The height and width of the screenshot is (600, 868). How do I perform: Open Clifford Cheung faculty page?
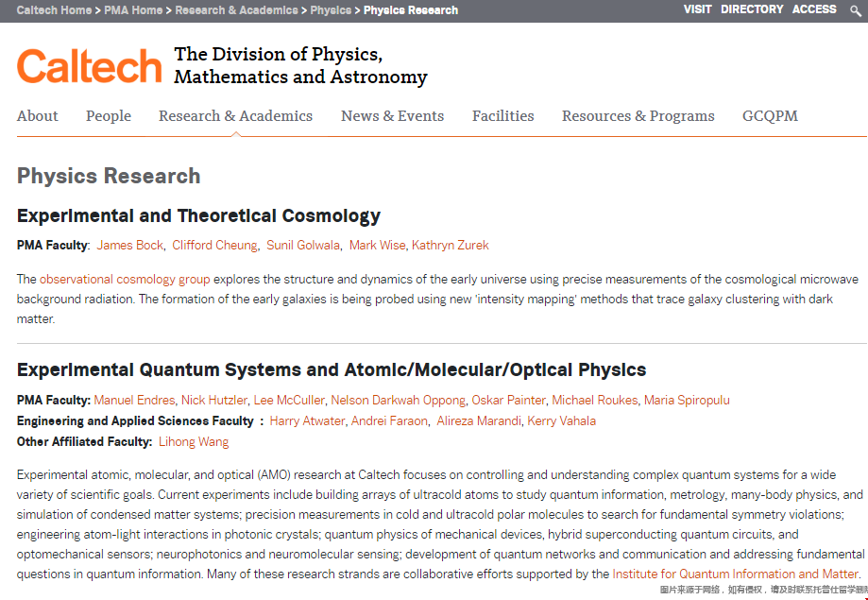coord(214,246)
